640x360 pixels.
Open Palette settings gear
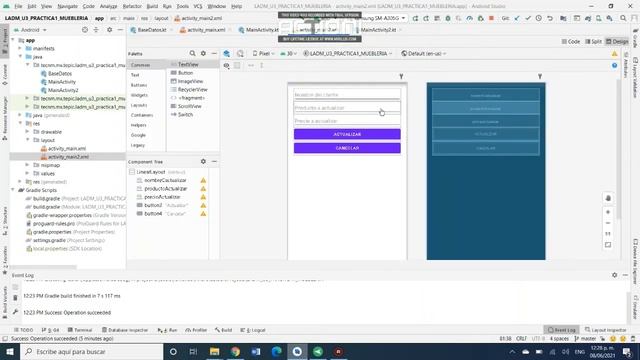point(203,53)
